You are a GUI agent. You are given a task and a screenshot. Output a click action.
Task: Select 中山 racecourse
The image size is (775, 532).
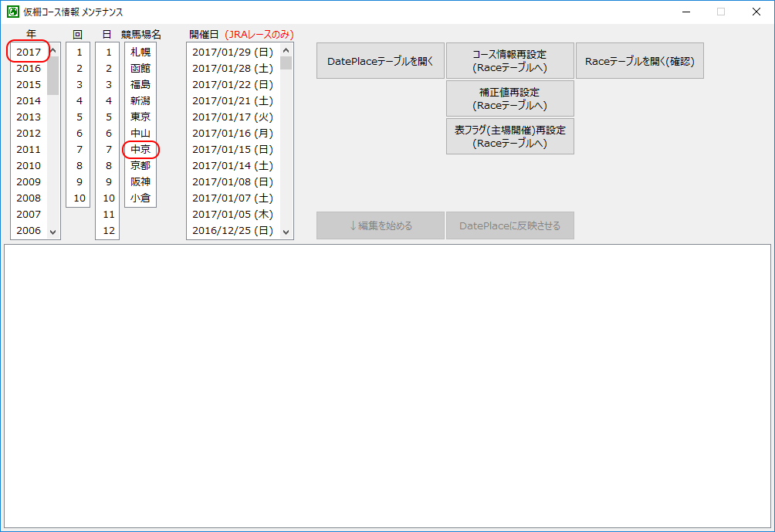(140, 134)
